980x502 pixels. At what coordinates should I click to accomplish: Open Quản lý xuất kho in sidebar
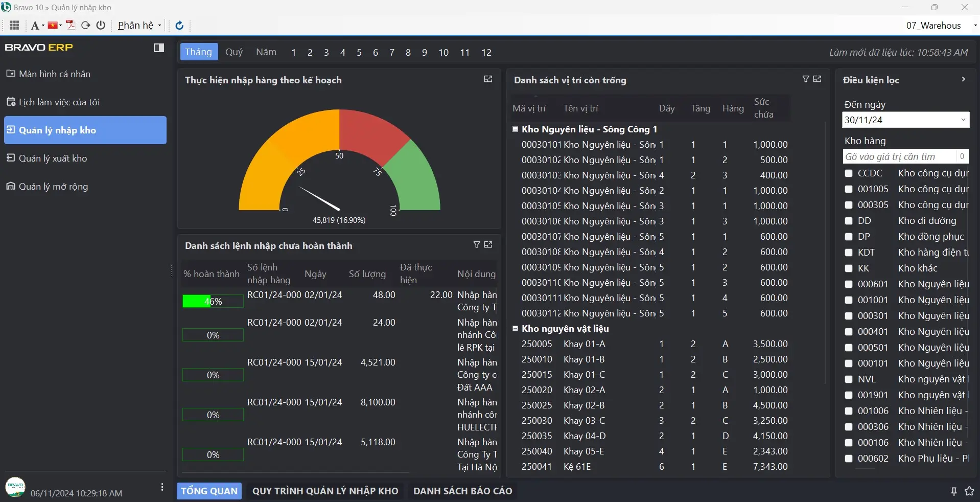pyautogui.click(x=53, y=158)
